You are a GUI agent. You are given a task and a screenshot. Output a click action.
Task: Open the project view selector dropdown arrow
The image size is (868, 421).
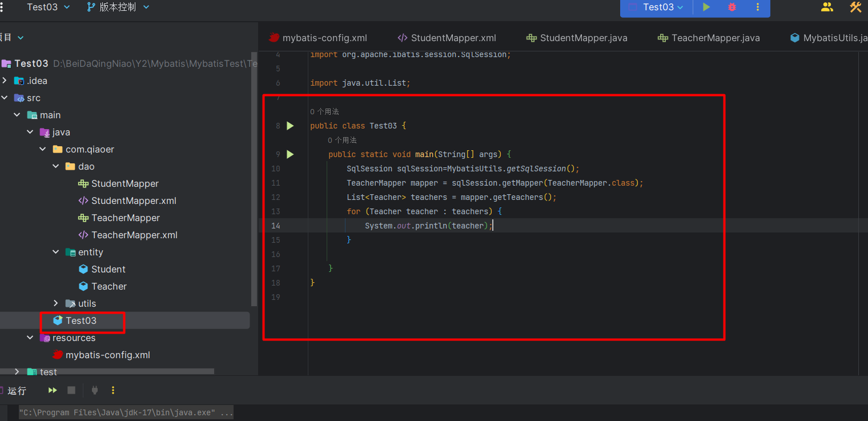click(21, 38)
